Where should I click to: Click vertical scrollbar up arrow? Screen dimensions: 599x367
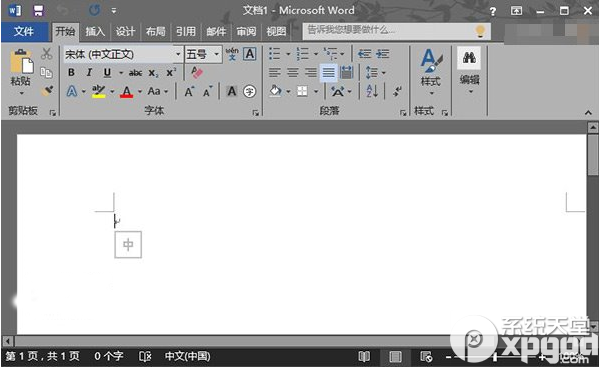593,128
